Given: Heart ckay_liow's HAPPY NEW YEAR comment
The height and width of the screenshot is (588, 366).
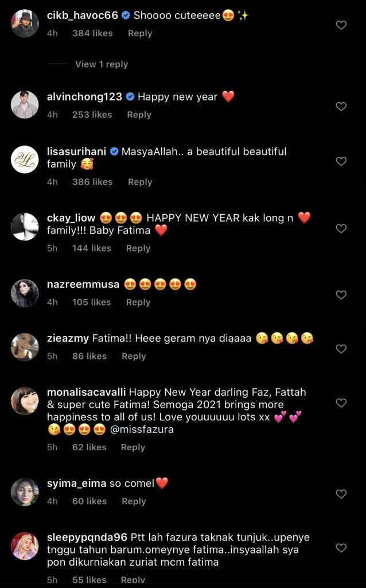Looking at the screenshot, I should (x=341, y=229).
